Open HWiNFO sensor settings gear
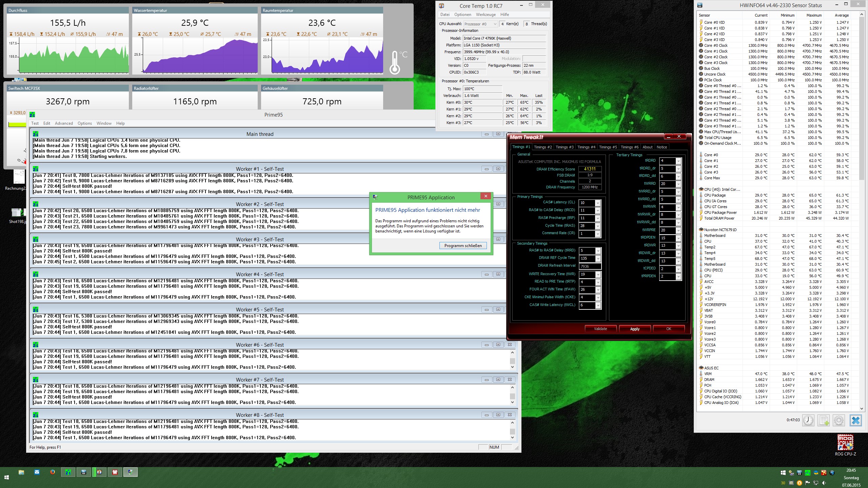The image size is (868, 488). pyautogui.click(x=839, y=421)
